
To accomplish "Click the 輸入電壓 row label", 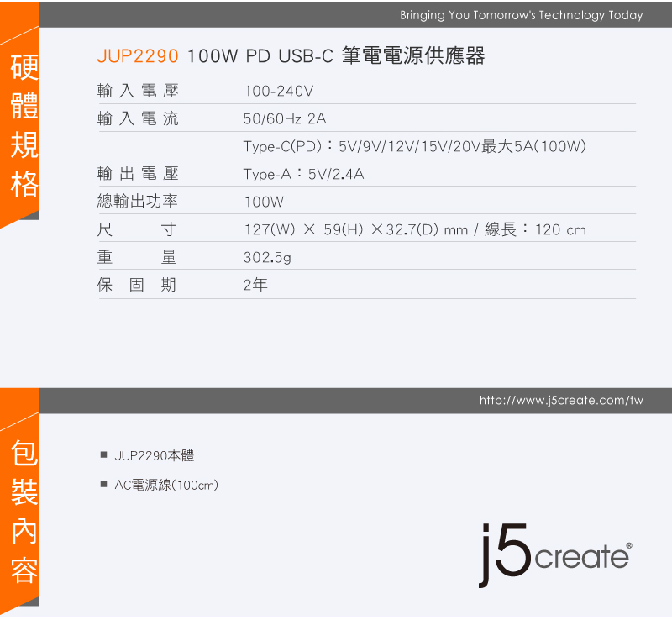I will pos(138,91).
